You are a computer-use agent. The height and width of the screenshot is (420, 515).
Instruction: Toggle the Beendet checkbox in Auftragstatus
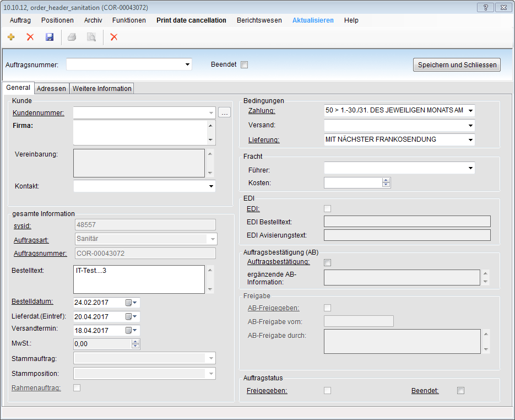point(461,390)
